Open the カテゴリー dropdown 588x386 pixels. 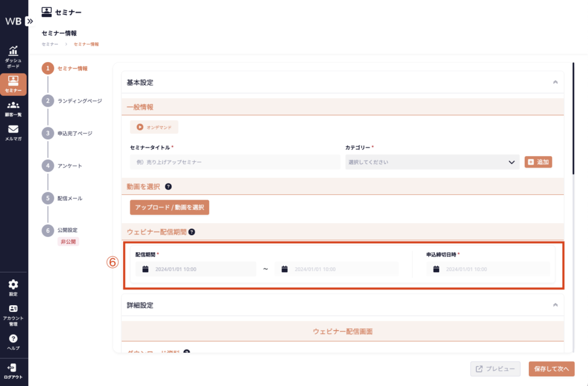pos(432,162)
